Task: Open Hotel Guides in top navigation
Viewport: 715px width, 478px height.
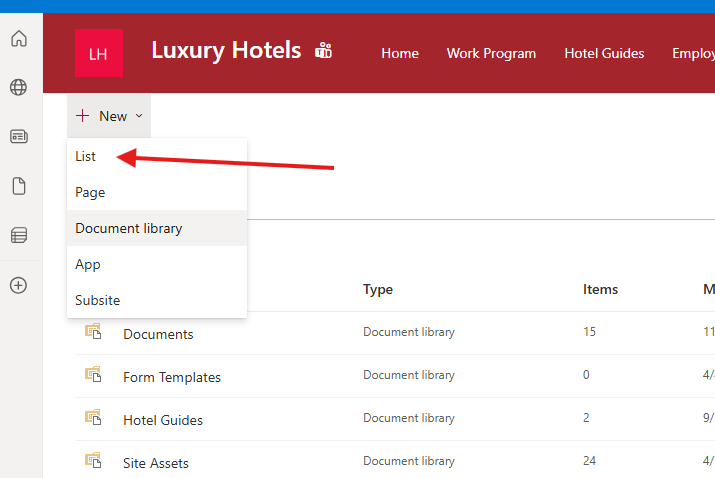Action: tap(604, 53)
